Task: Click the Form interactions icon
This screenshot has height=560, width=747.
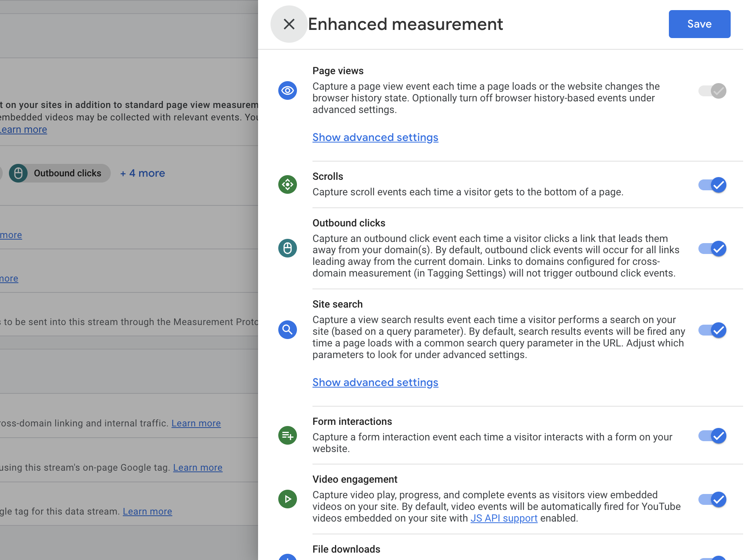Action: click(288, 435)
